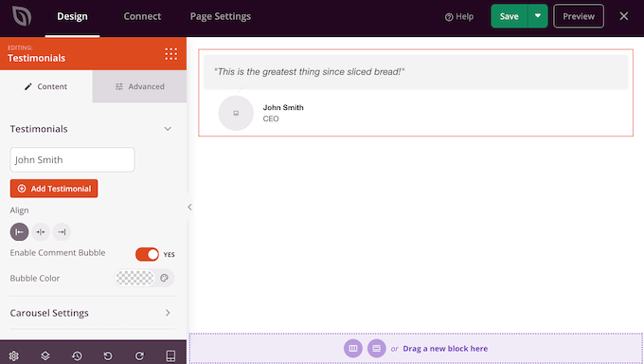This screenshot has height=364, width=644.
Task: Click the John Smith testimonial field
Action: pyautogui.click(x=72, y=159)
